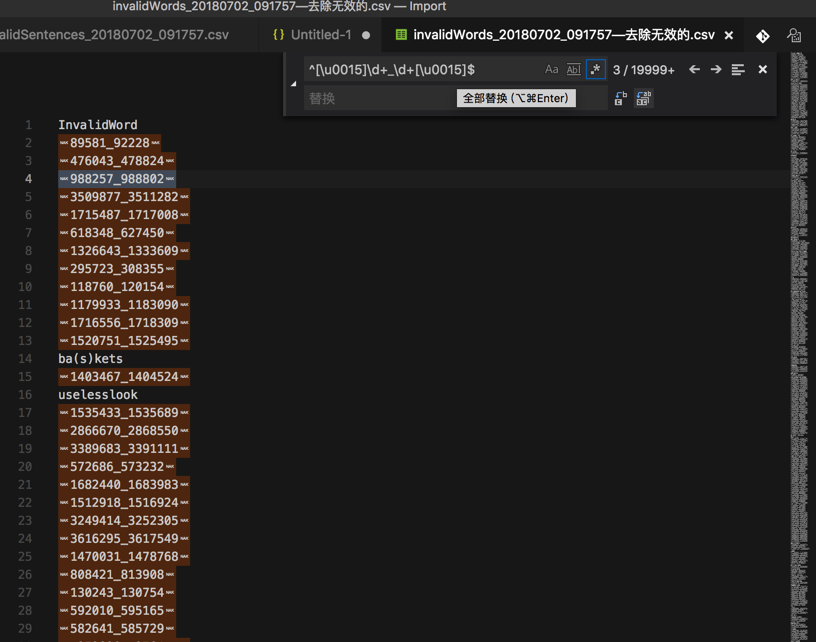The height and width of the screenshot is (642, 816).
Task: Switch to the alidSentences_20180702_091757.csv tab
Action: 114,35
